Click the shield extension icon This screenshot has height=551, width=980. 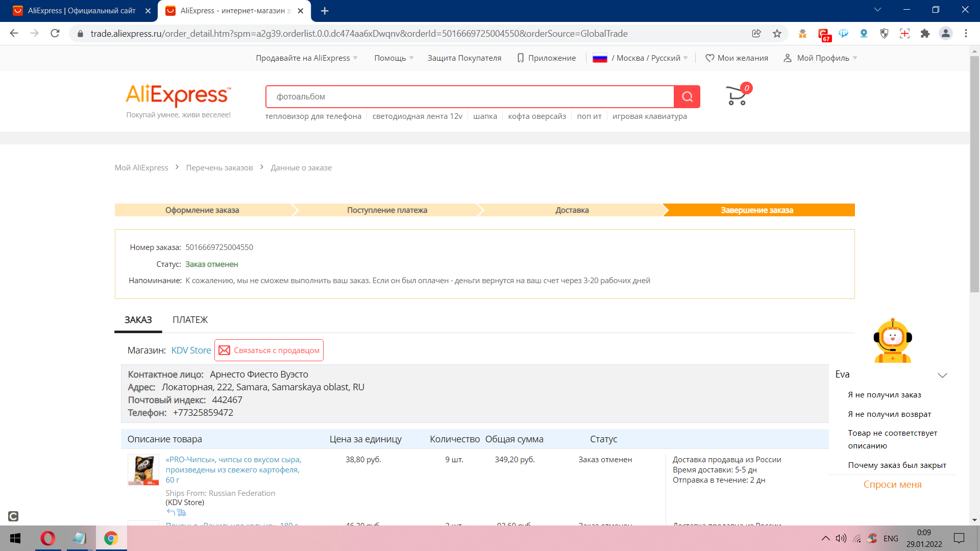pyautogui.click(x=884, y=33)
